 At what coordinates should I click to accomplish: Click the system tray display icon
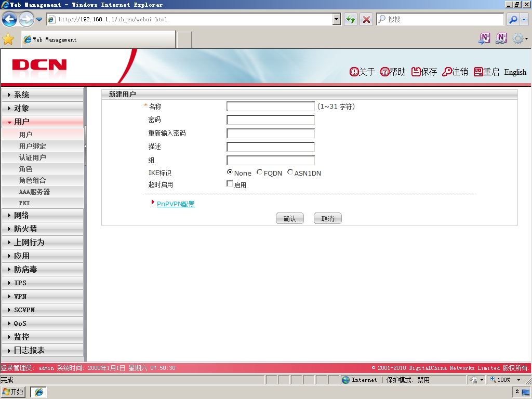[526, 392]
